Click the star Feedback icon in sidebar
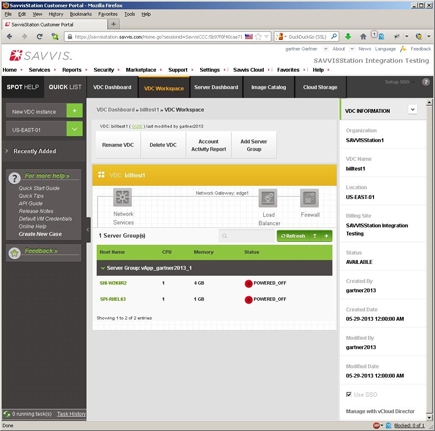The image size is (435, 431). point(14,253)
